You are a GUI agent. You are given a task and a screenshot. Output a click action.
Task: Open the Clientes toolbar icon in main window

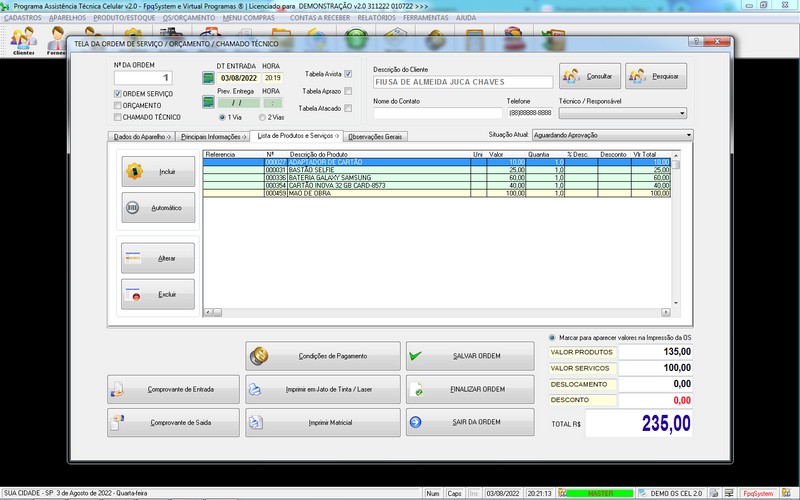(23, 40)
